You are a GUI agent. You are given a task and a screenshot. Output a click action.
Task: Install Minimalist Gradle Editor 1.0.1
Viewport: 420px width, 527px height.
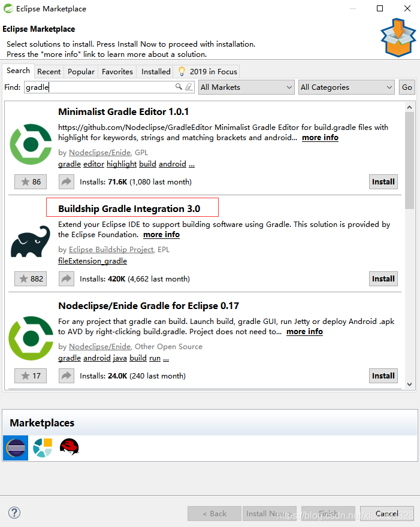(383, 182)
